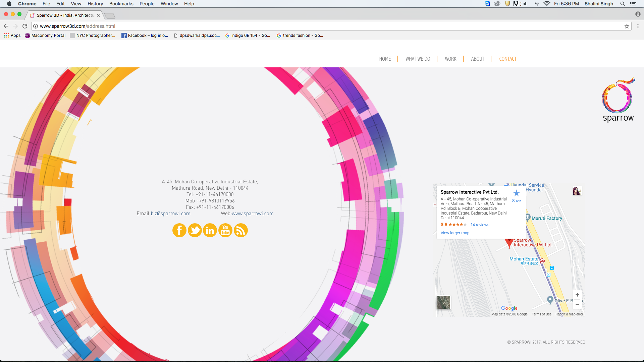The width and height of the screenshot is (644, 362).
Task: Go to the WORK nav item
Action: (x=450, y=59)
